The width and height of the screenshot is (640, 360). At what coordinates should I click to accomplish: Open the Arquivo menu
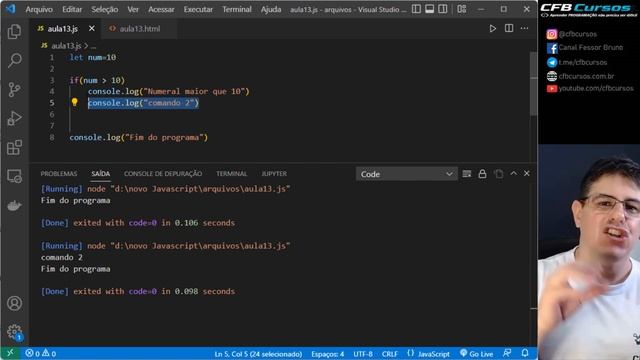(39, 9)
